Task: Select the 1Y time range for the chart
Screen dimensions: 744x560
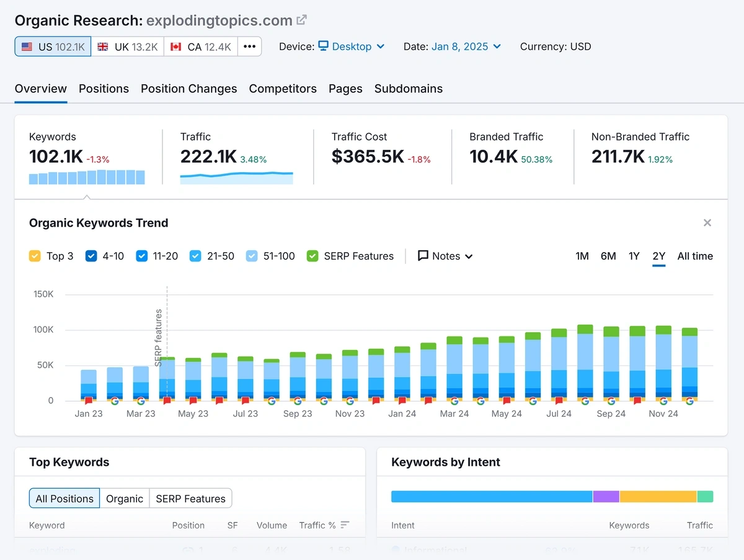Action: [x=634, y=256]
